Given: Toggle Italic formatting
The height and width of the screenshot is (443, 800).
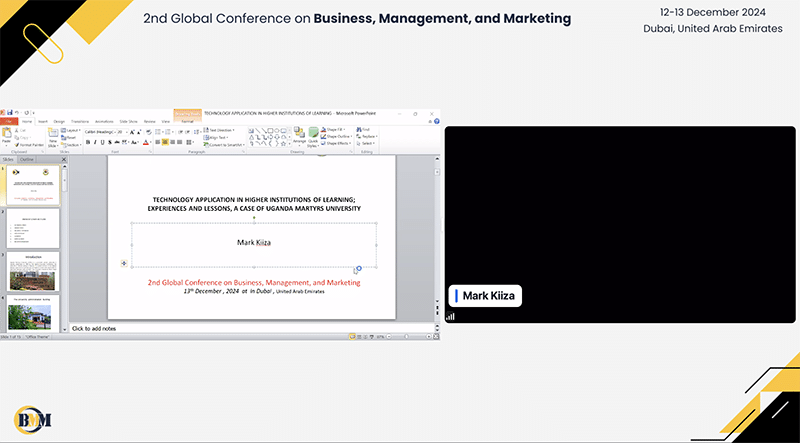Looking at the screenshot, I should (x=97, y=142).
